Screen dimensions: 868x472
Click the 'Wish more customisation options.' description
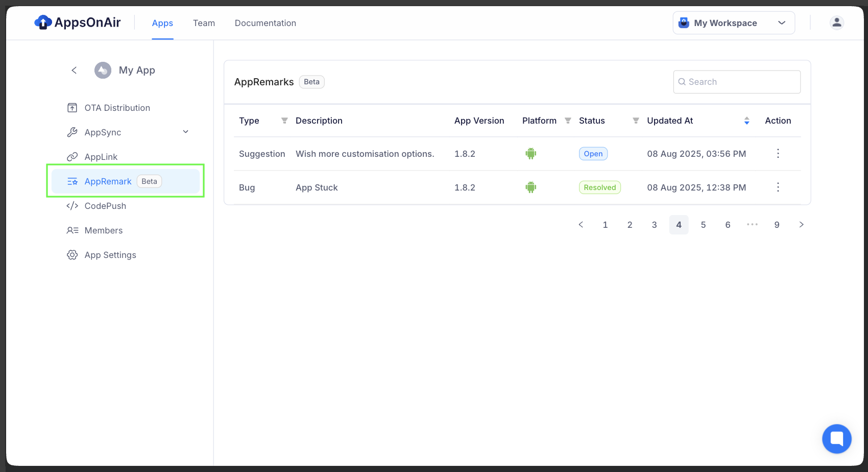(365, 154)
